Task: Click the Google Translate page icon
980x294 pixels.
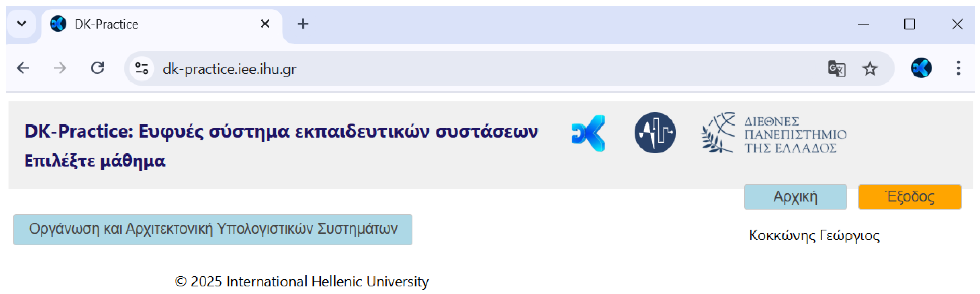Action: pos(836,69)
